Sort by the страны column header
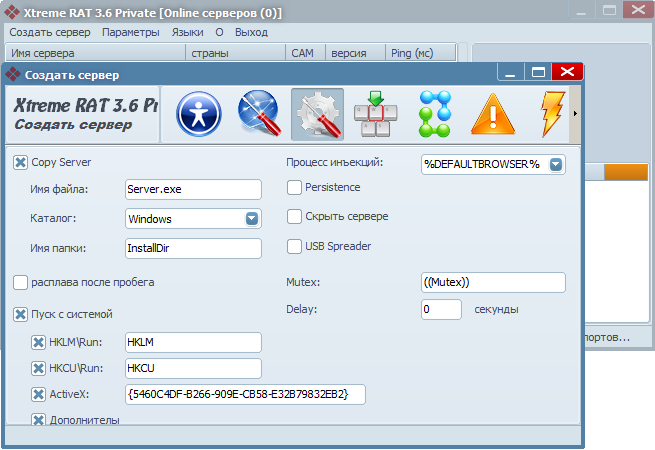655x450 pixels. point(236,53)
